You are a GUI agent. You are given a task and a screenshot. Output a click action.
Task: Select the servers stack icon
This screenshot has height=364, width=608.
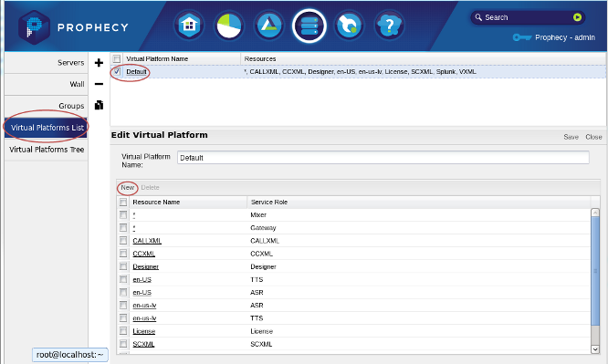309,26
